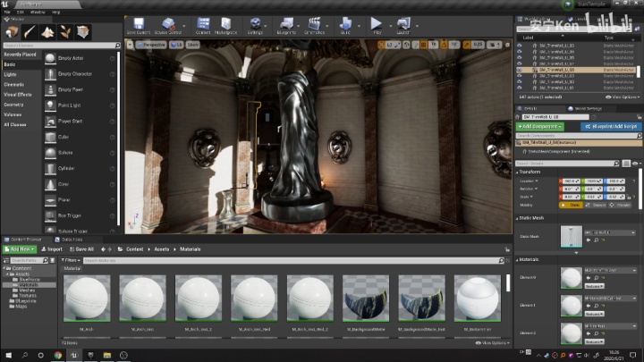The height and width of the screenshot is (362, 644).
Task: Find Element 1 material in content browser
Action: (x=597, y=306)
